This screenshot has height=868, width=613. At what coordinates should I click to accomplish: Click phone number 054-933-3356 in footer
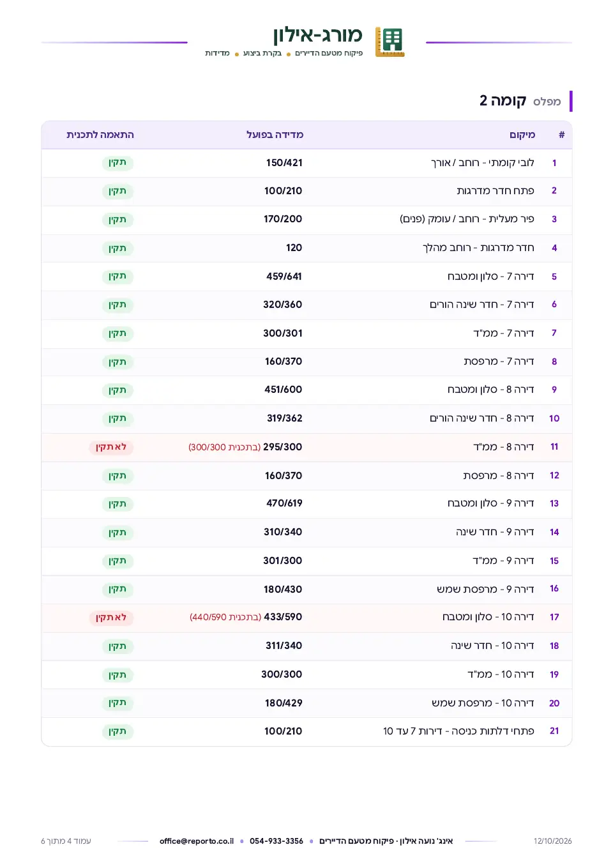[276, 841]
